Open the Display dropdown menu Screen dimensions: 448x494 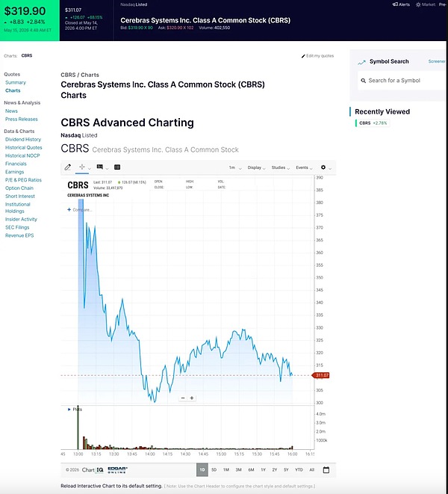[256, 167]
